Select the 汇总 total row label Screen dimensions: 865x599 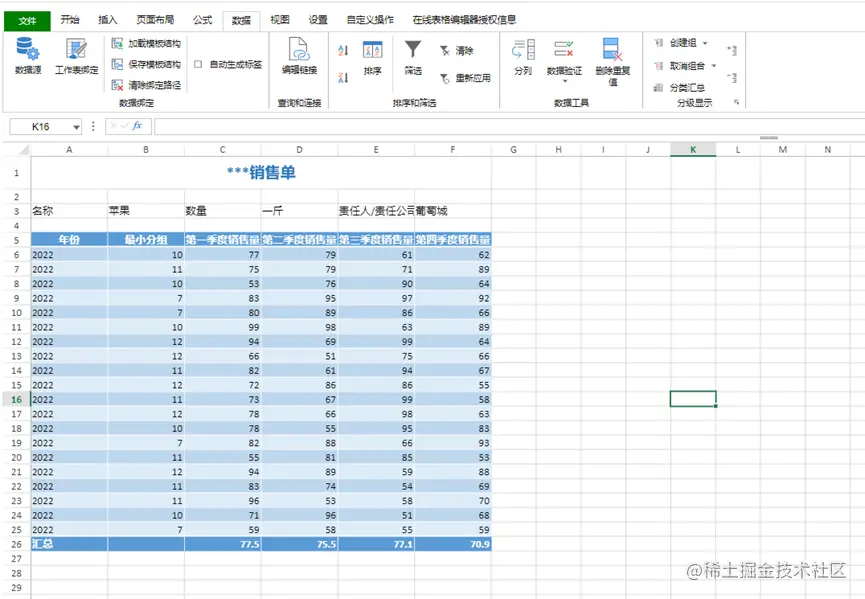[69, 544]
